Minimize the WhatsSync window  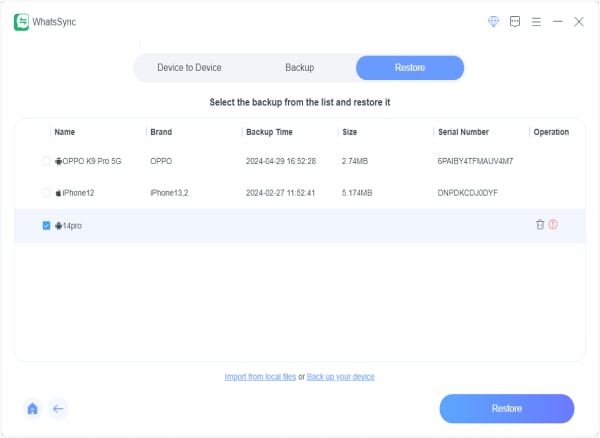(558, 22)
